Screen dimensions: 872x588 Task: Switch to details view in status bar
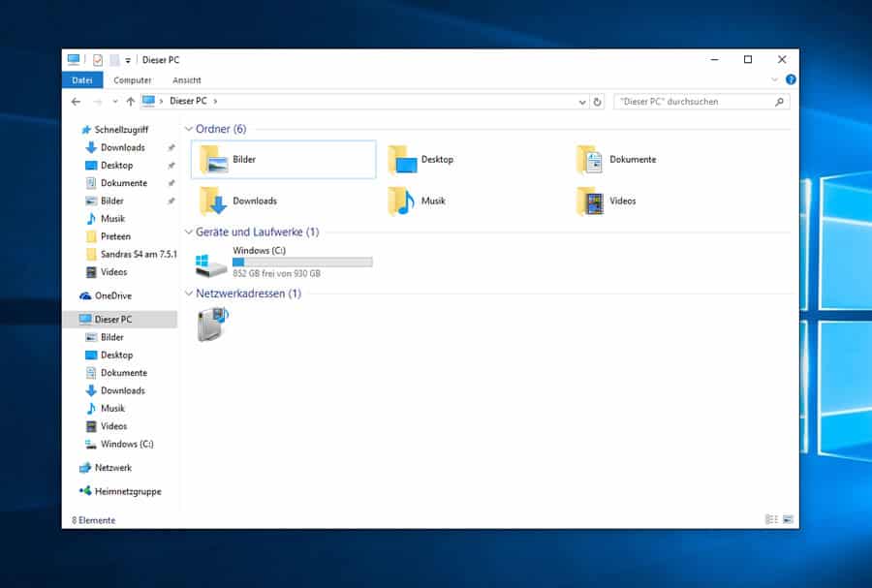[x=770, y=520]
